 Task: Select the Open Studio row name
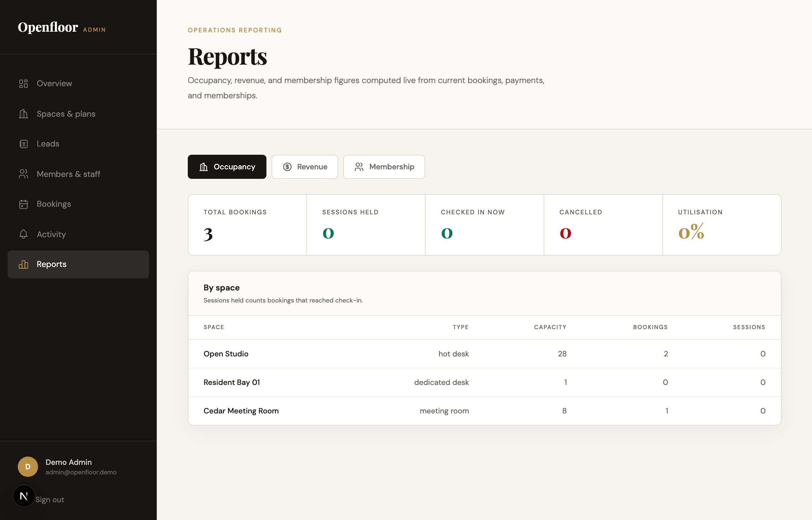coord(226,354)
